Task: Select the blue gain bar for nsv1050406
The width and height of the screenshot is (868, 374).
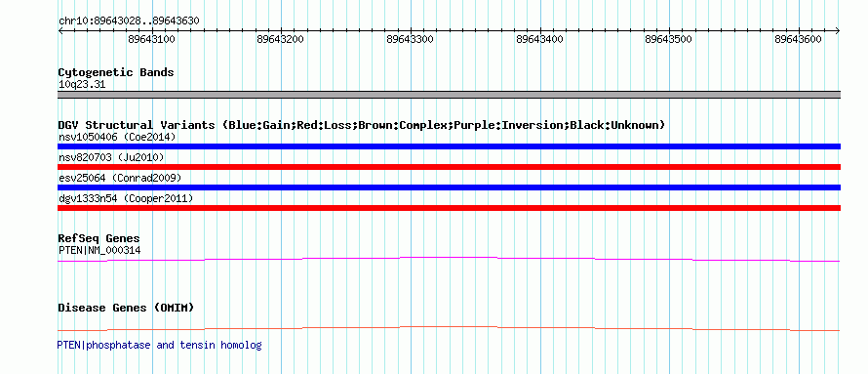Action: tap(449, 146)
